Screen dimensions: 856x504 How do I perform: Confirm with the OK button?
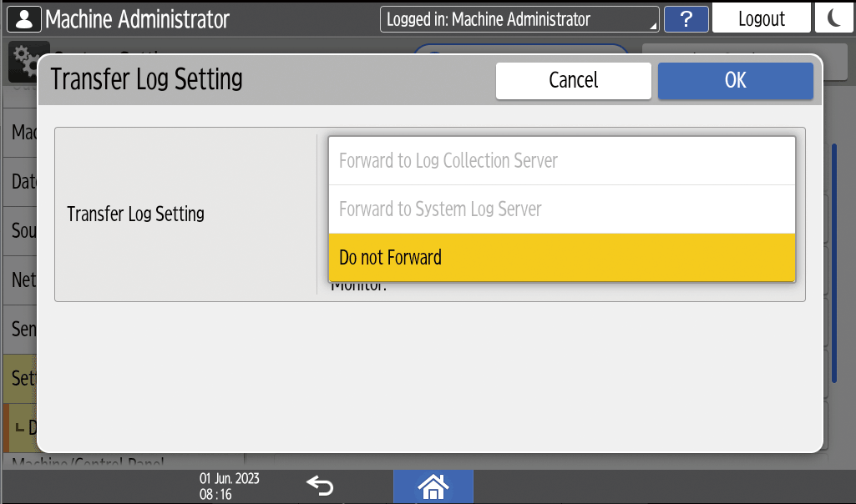(x=735, y=81)
